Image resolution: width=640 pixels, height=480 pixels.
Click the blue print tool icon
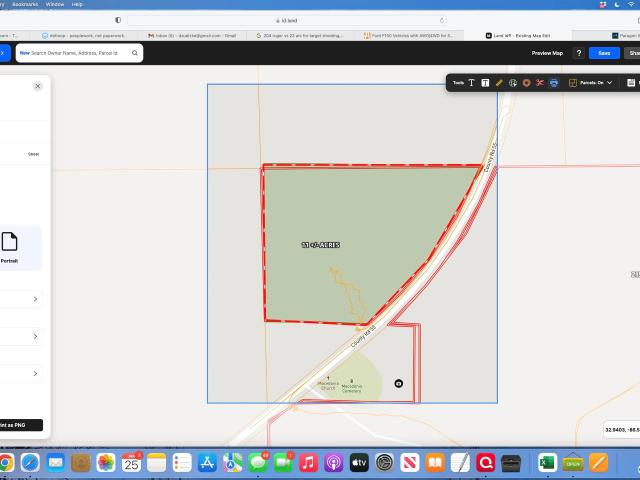(554, 83)
